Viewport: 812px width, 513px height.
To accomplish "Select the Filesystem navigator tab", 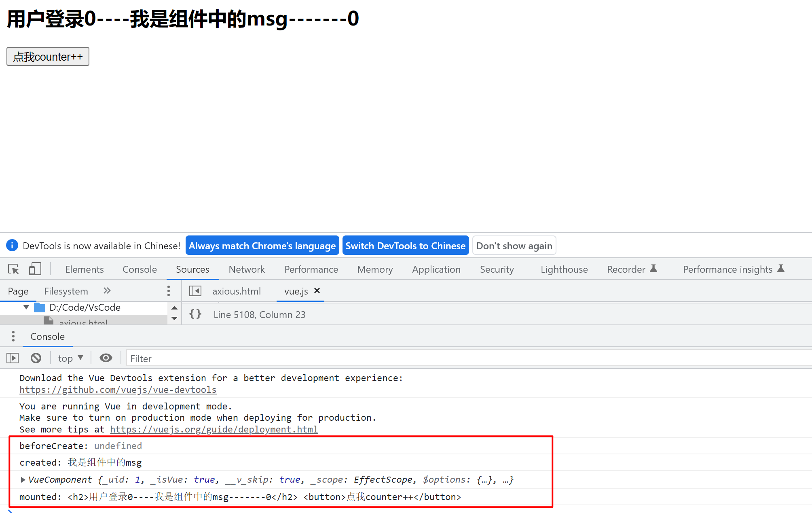I will [66, 291].
